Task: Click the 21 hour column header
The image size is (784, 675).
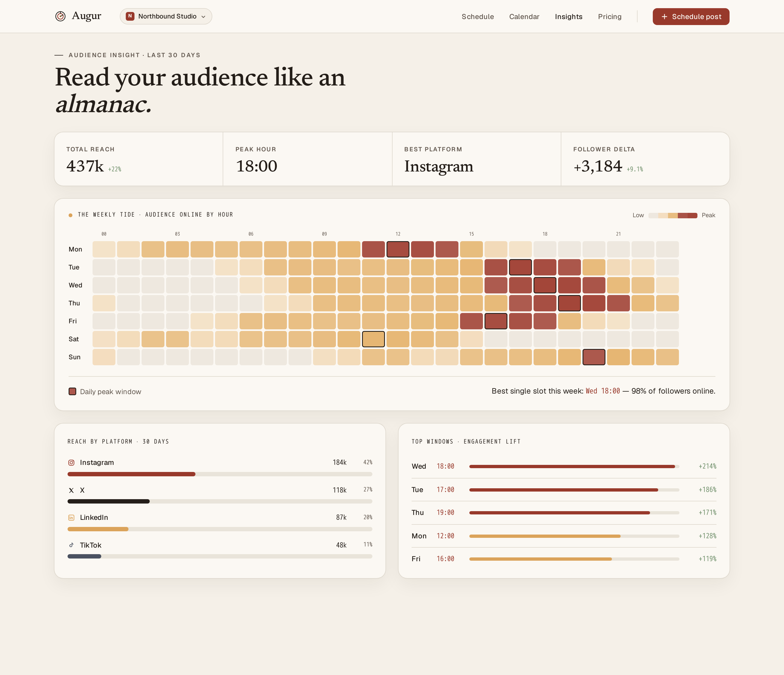Action: (x=618, y=234)
